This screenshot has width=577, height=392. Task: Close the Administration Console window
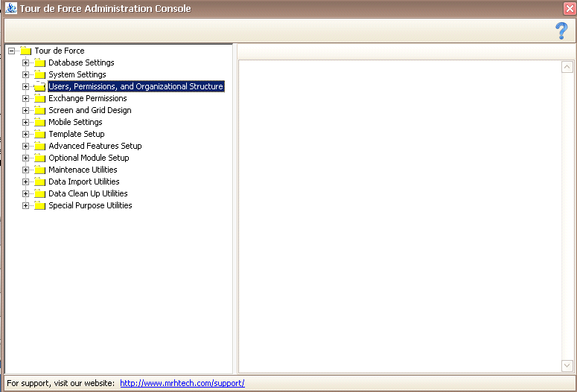point(570,8)
